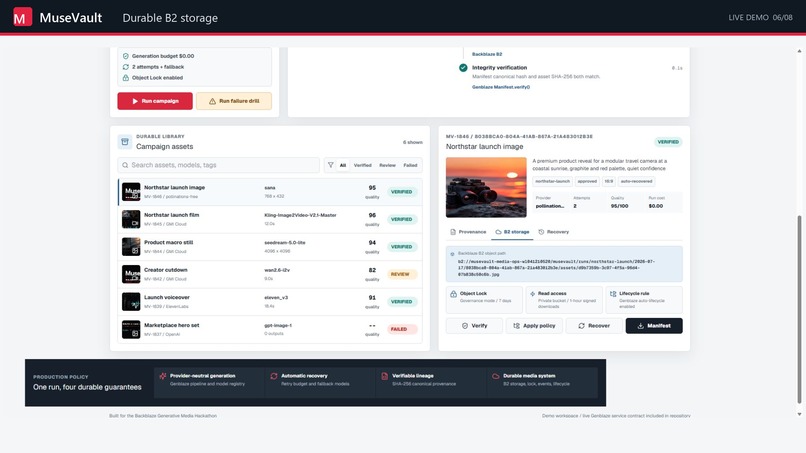Open the Northstar launch image thumbnail in list
The width and height of the screenshot is (806, 453).
(131, 192)
